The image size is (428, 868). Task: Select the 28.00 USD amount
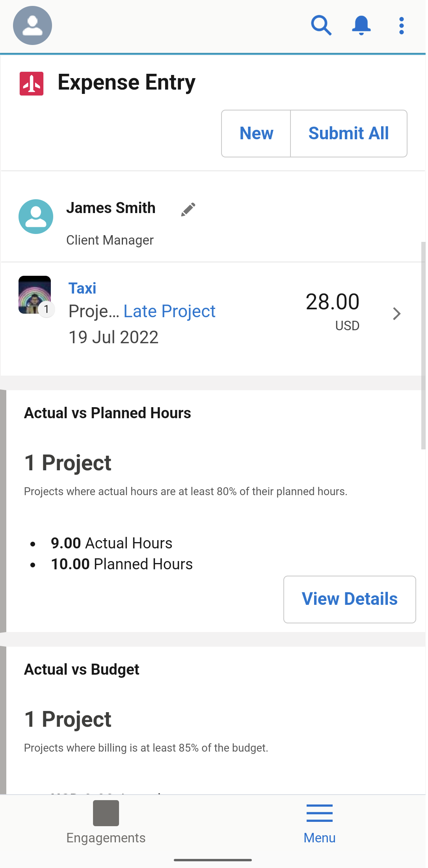tap(332, 311)
